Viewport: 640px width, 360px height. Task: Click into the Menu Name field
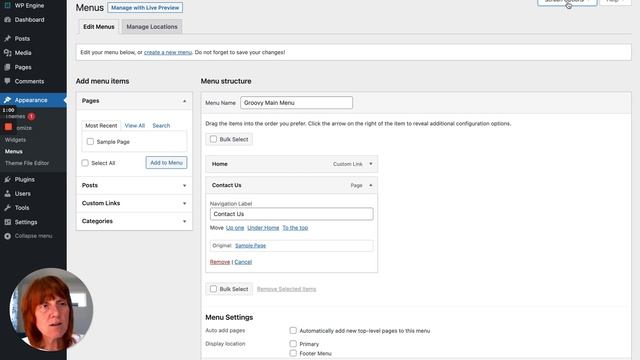pos(296,103)
